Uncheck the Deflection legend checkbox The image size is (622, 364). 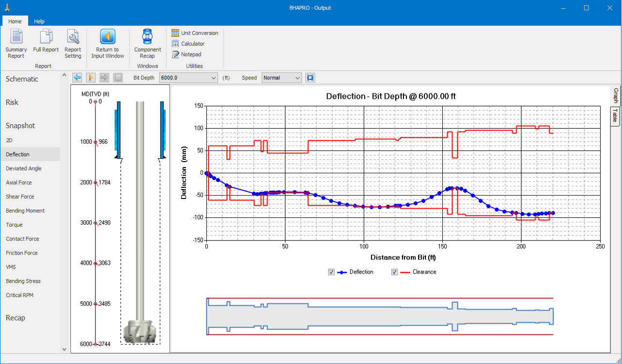point(331,272)
